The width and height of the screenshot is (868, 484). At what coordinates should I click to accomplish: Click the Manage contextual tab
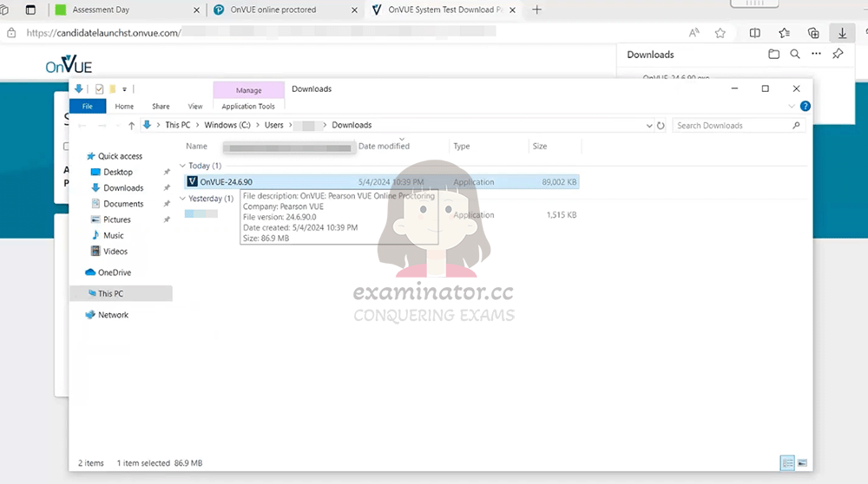point(248,90)
